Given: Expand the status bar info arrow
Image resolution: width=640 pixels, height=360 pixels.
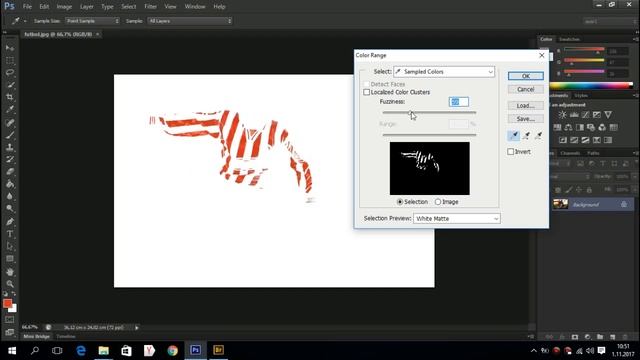Looking at the screenshot, I should coord(137,327).
